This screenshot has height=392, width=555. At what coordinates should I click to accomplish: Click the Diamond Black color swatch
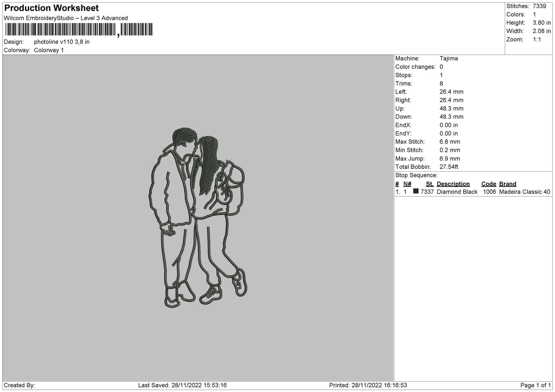point(416,191)
